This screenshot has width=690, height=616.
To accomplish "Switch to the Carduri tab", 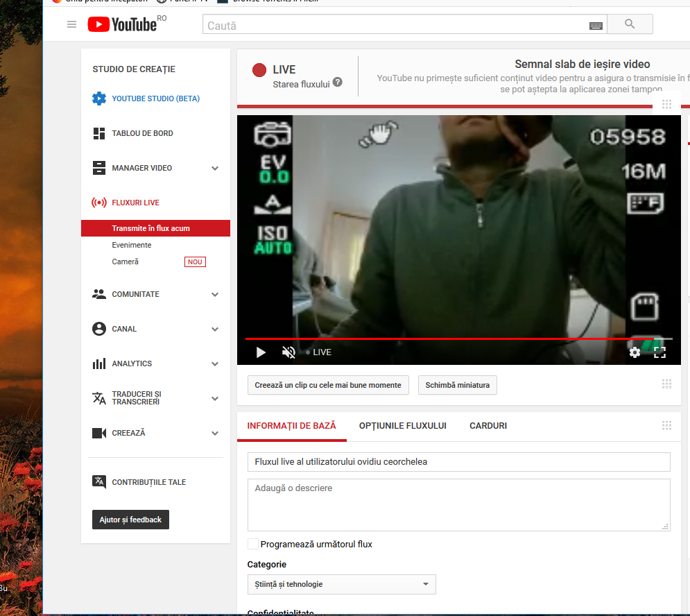I will (x=488, y=426).
